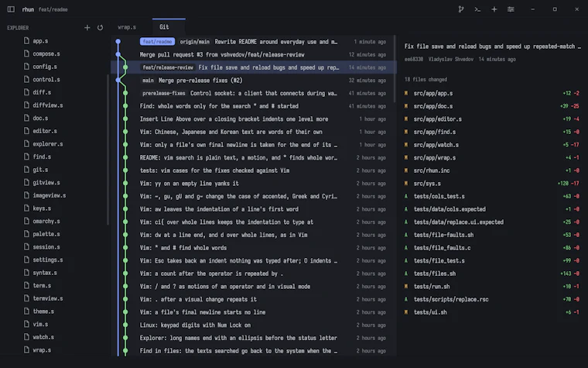Click file icon beside keys.s

click(x=26, y=208)
